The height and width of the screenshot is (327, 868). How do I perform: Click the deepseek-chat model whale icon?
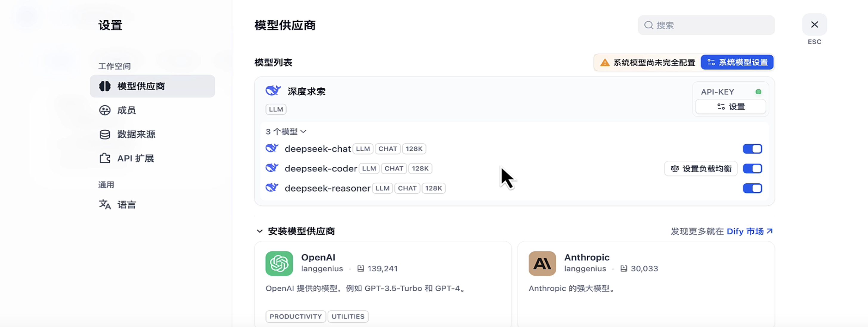click(272, 148)
